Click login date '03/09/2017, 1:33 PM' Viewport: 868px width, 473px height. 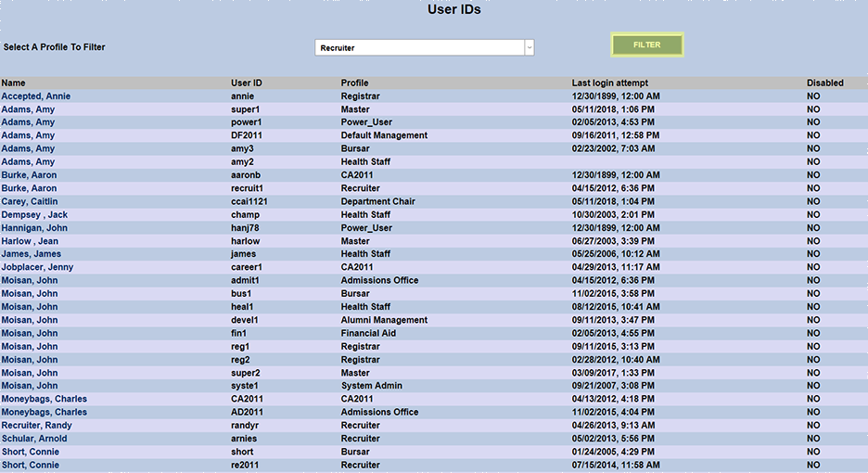(x=613, y=374)
